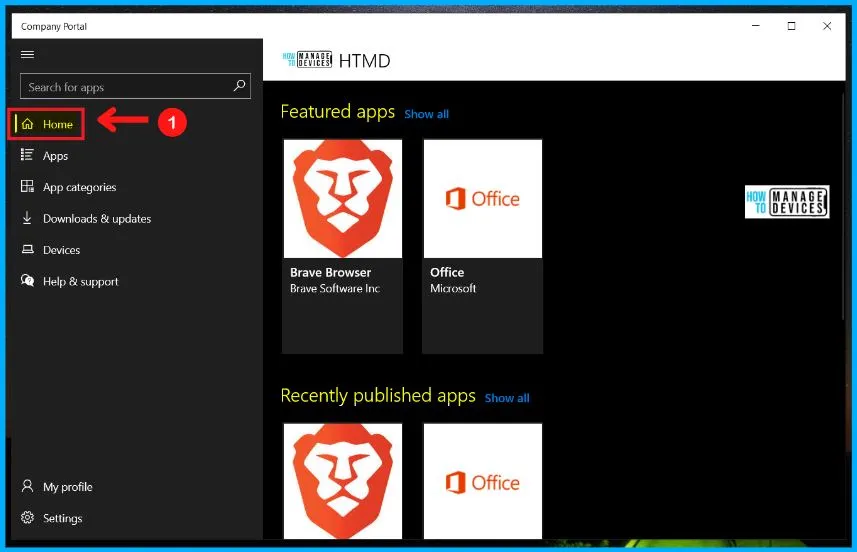Click Office title under Featured apps

tap(447, 272)
